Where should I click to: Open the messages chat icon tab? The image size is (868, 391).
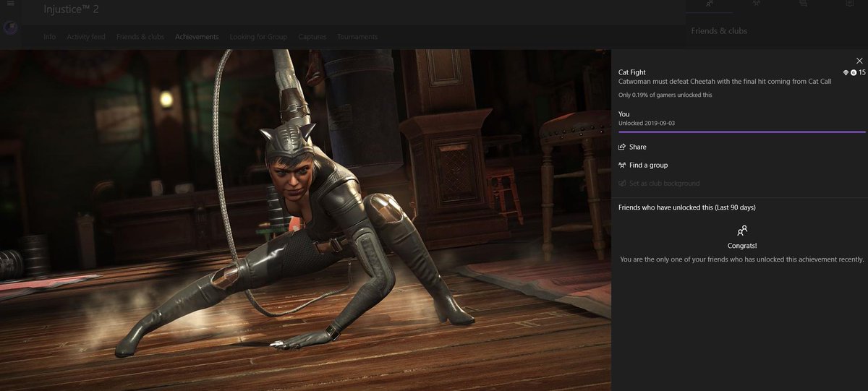803,4
